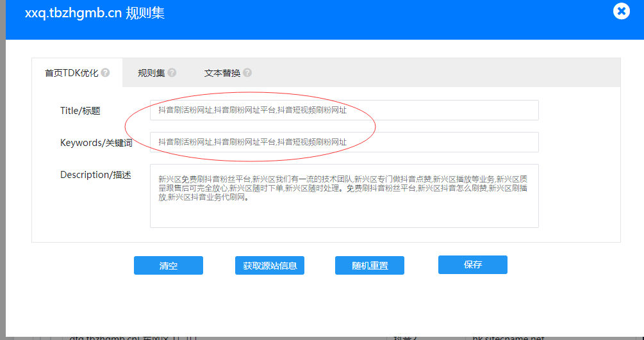Select the Title/标题 label text

(81, 111)
